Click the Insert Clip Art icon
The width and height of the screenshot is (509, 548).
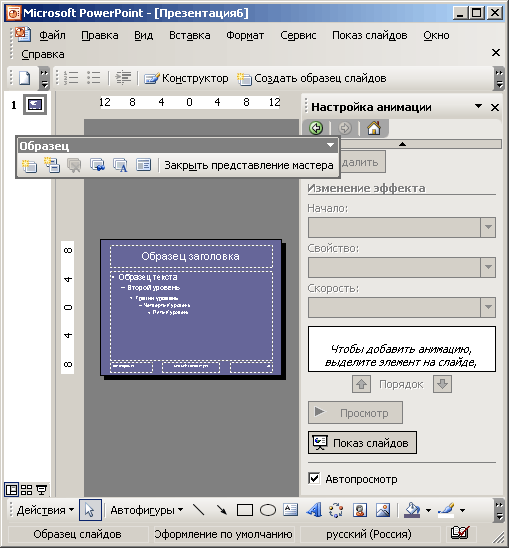click(360, 510)
